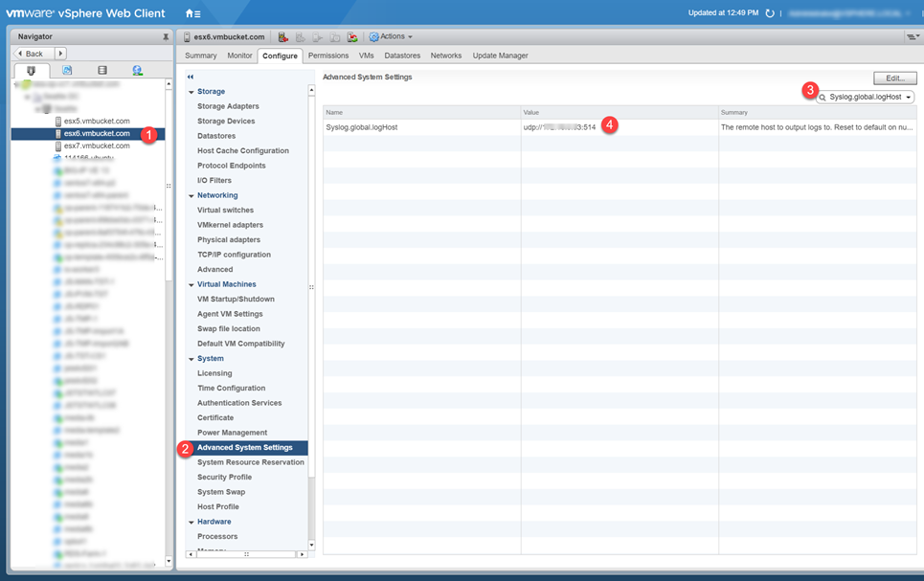Open Storage Adapters settings

point(228,106)
